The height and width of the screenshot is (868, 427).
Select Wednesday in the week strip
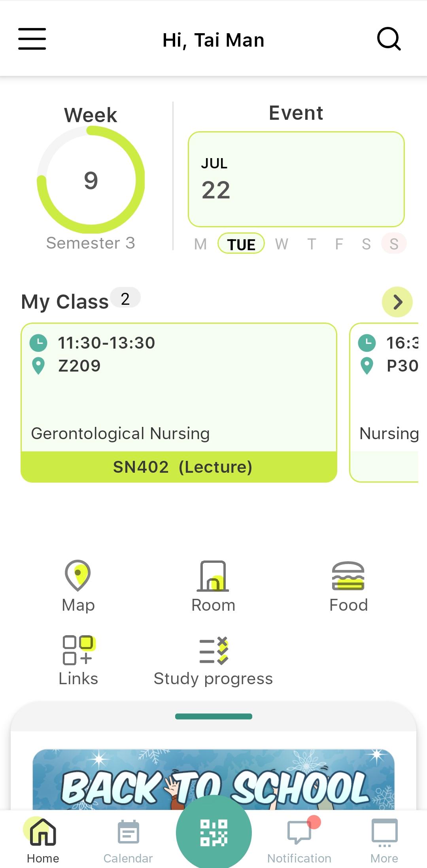282,244
